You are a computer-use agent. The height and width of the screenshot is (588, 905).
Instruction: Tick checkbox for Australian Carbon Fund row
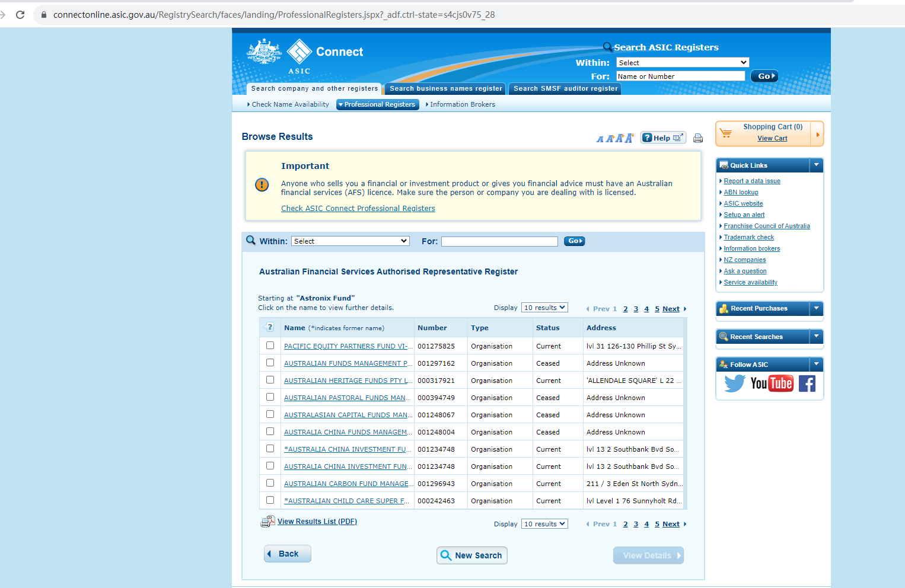click(x=270, y=483)
